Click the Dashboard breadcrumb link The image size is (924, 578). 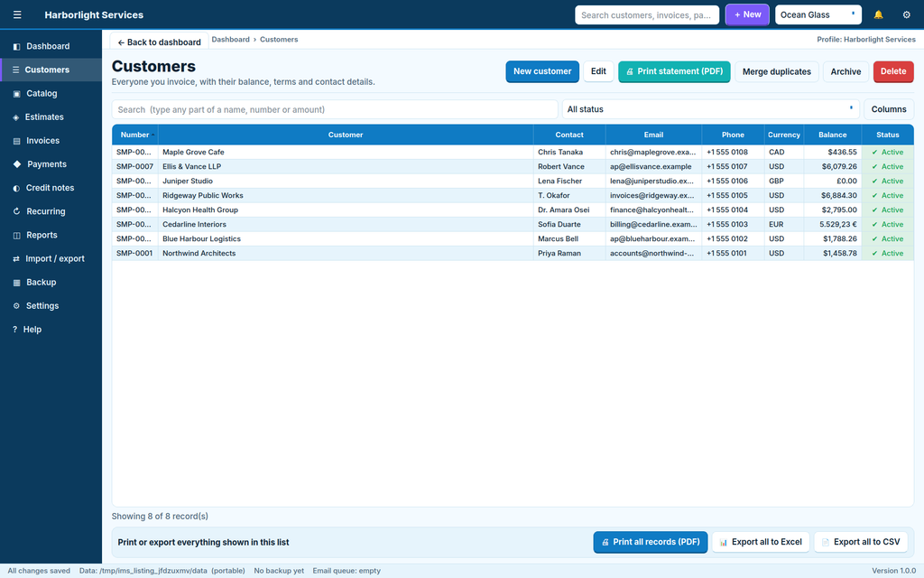coord(230,40)
